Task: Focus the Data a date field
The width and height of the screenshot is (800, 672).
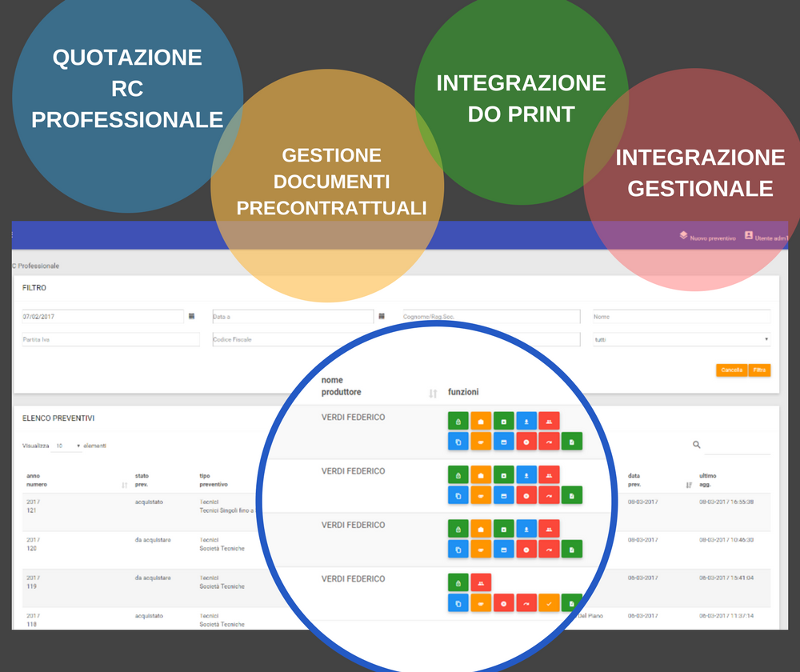Action: (x=293, y=316)
